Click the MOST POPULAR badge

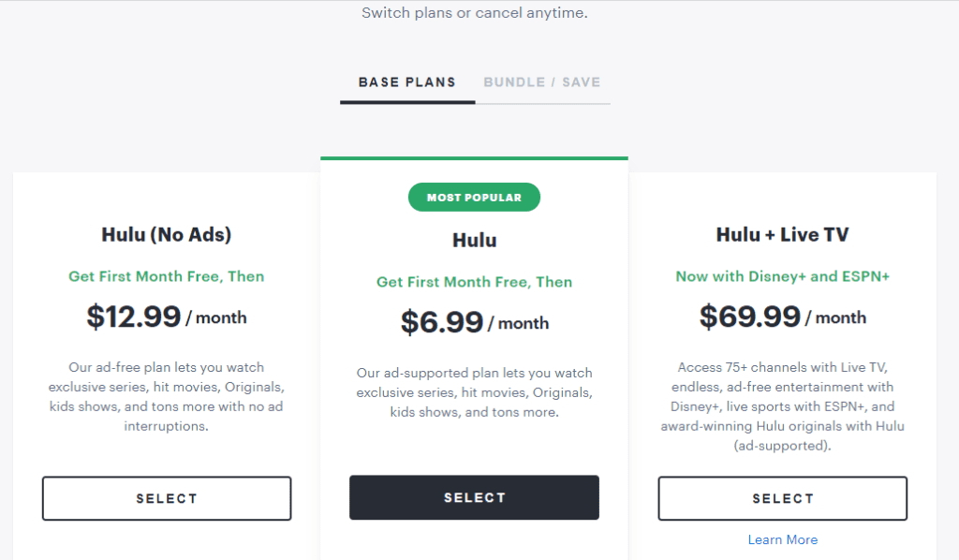[x=474, y=197]
